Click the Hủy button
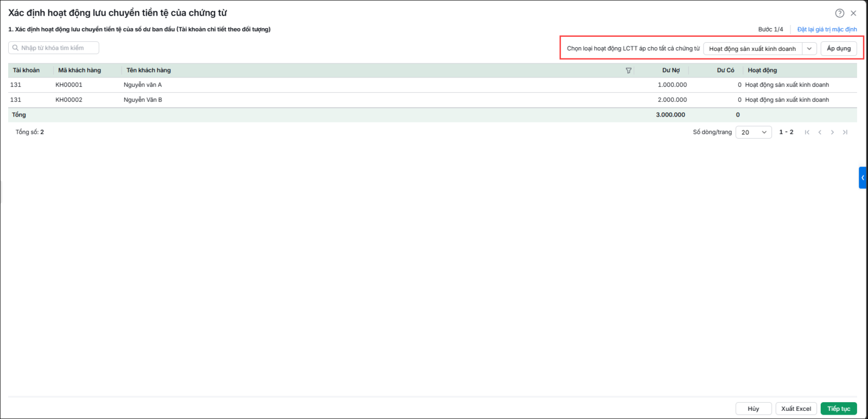Screen dimensions: 868x419 (x=754, y=409)
